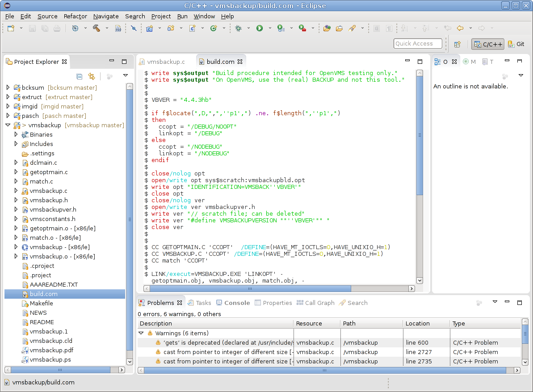
Task: Expand the extruct project node
Action: click(x=8, y=97)
